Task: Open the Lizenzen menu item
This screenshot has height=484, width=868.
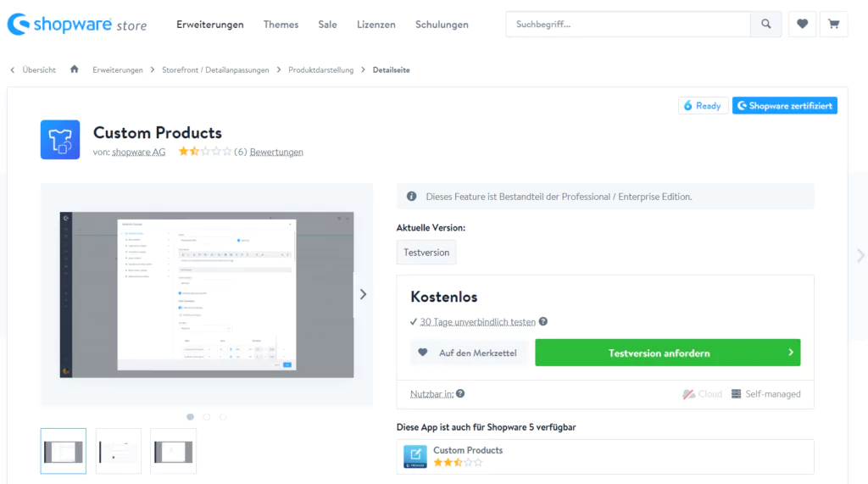Action: (x=376, y=25)
